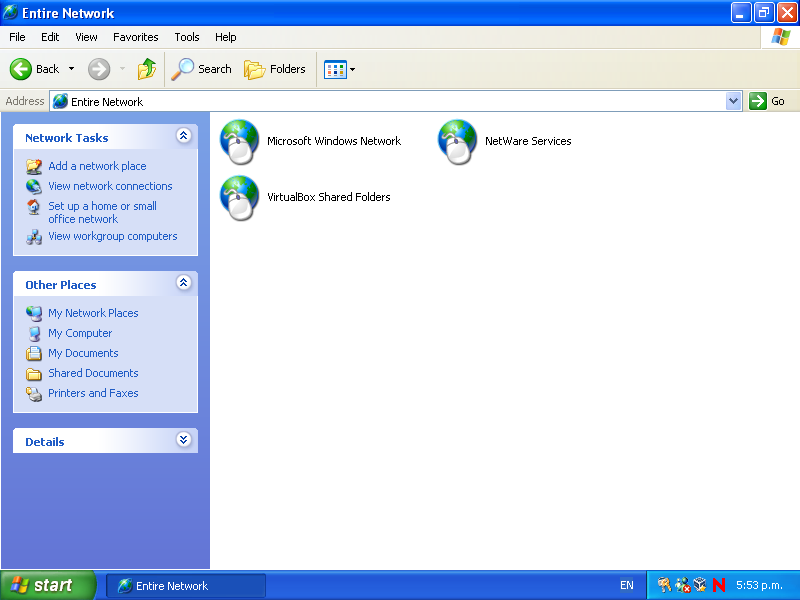Click the Add a network place icon

click(34, 166)
